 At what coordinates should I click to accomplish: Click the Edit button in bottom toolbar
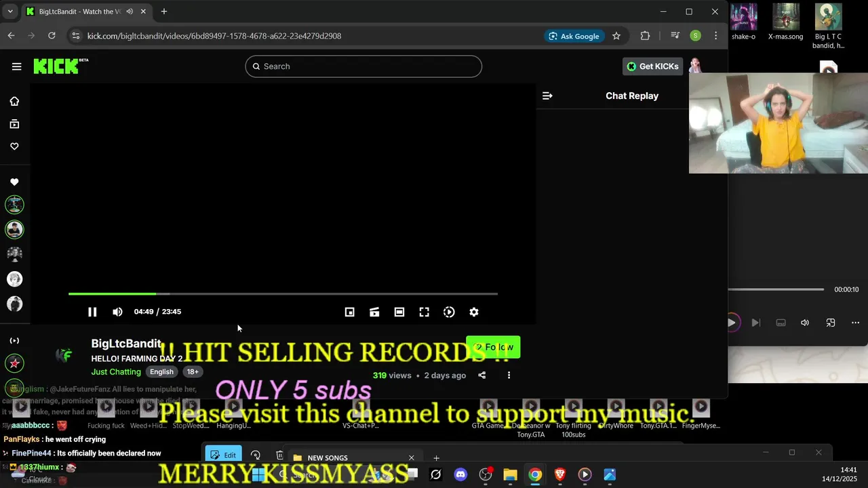[x=223, y=455]
